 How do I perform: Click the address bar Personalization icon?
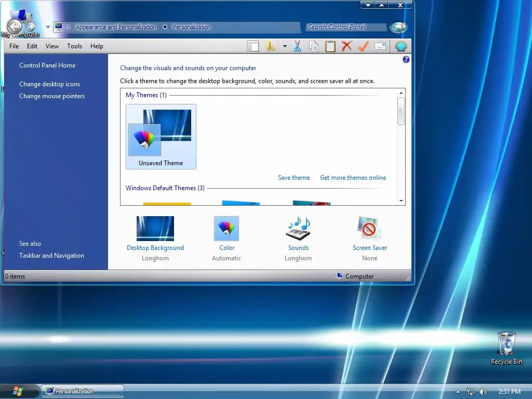(x=59, y=26)
